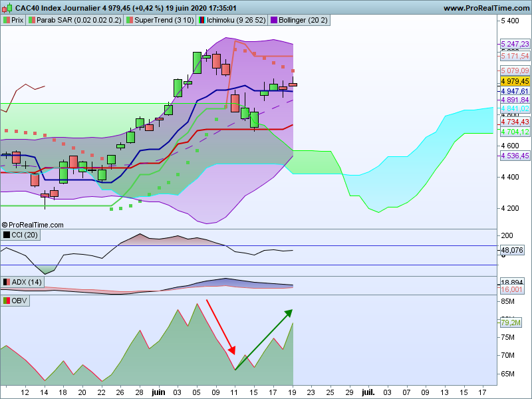Click date label 07 on time axis
The width and height of the screenshot is (532, 399).
406,392
